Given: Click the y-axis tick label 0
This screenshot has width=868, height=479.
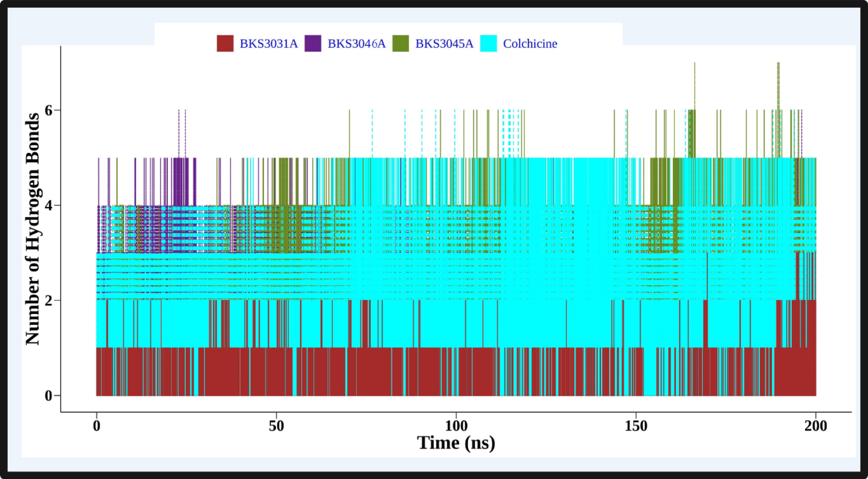Looking at the screenshot, I should pos(48,395).
